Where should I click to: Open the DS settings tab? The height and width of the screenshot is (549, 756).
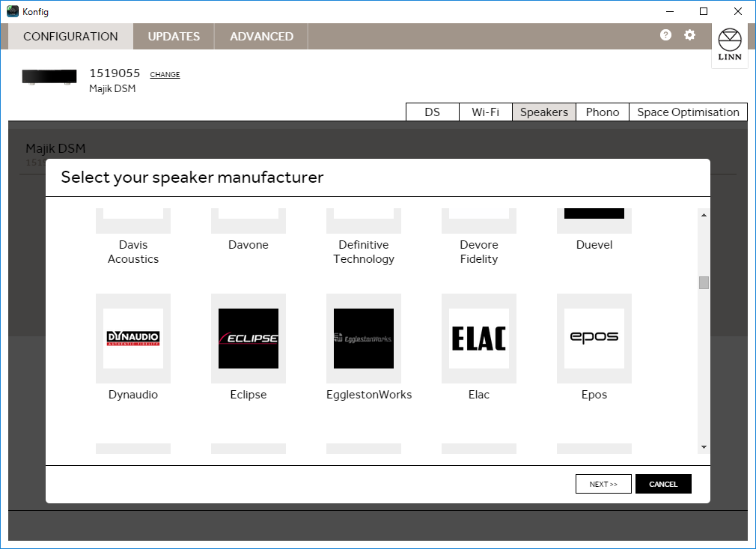pyautogui.click(x=433, y=112)
